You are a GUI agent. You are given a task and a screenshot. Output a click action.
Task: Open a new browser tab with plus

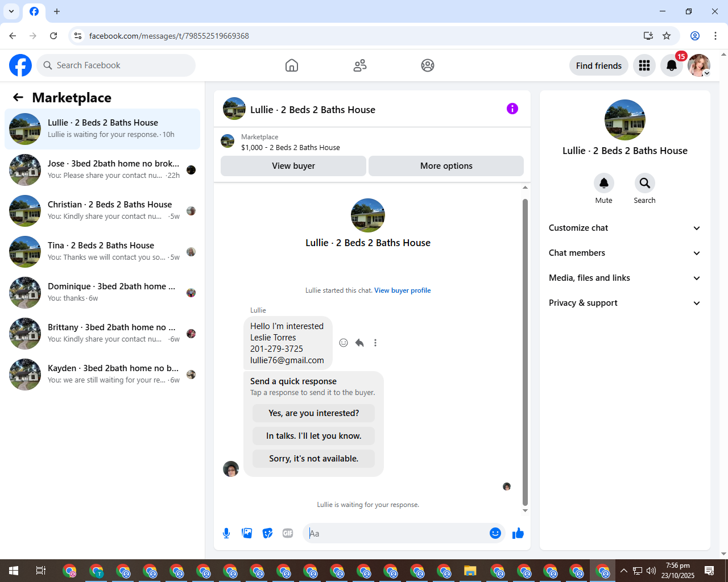(57, 11)
